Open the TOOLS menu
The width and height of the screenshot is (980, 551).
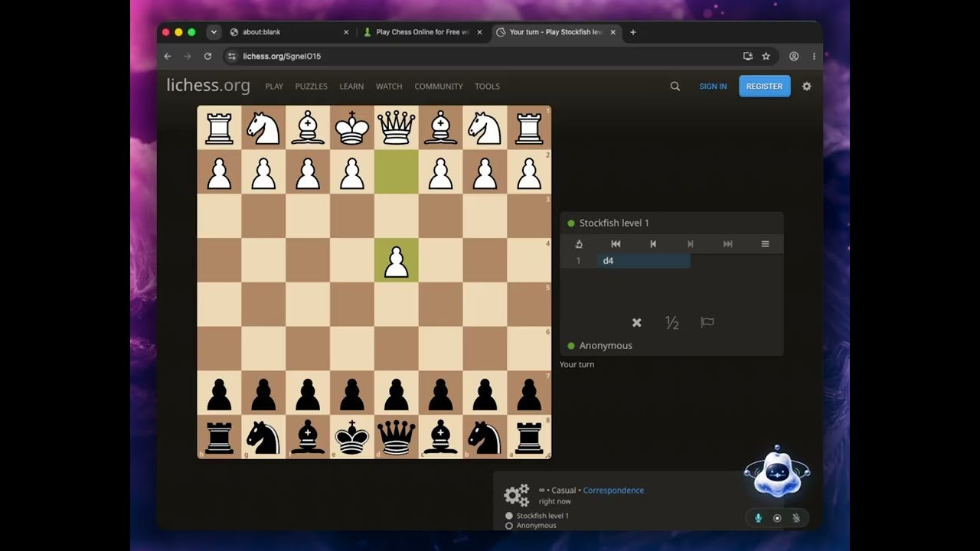pyautogui.click(x=487, y=86)
